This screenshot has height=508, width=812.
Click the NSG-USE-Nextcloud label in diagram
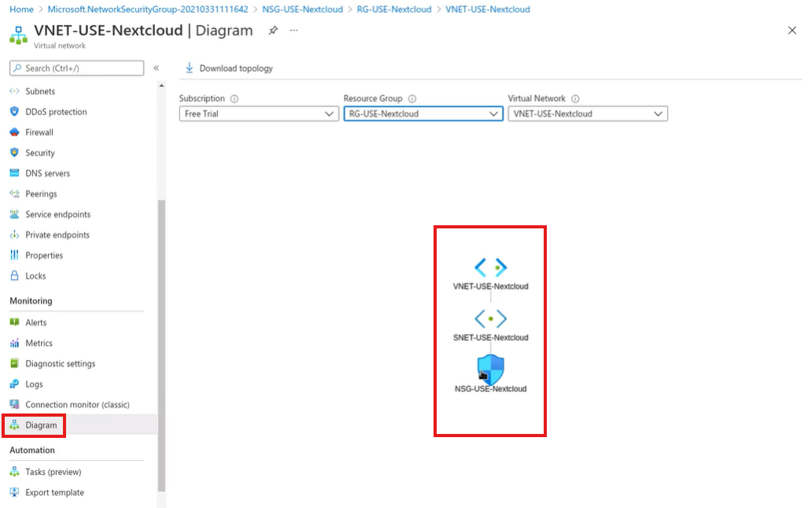click(x=490, y=389)
